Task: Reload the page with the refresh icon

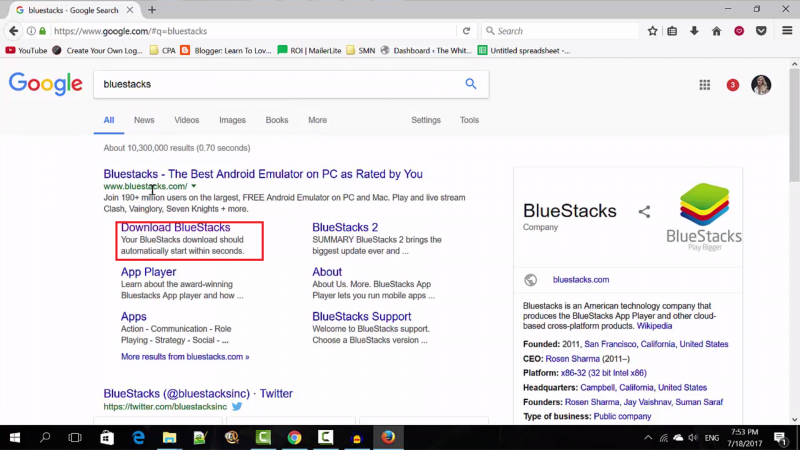Action: tap(466, 31)
